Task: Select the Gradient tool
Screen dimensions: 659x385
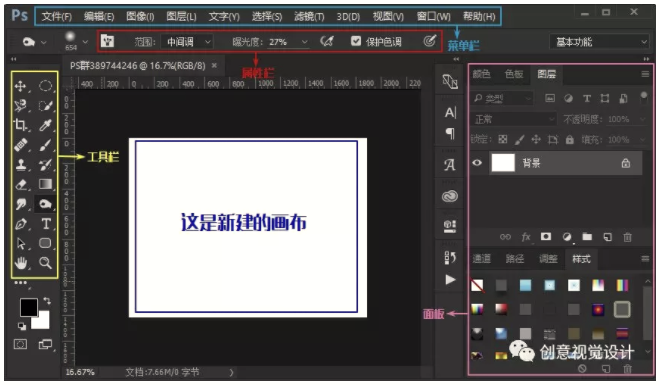Action: 45,184
